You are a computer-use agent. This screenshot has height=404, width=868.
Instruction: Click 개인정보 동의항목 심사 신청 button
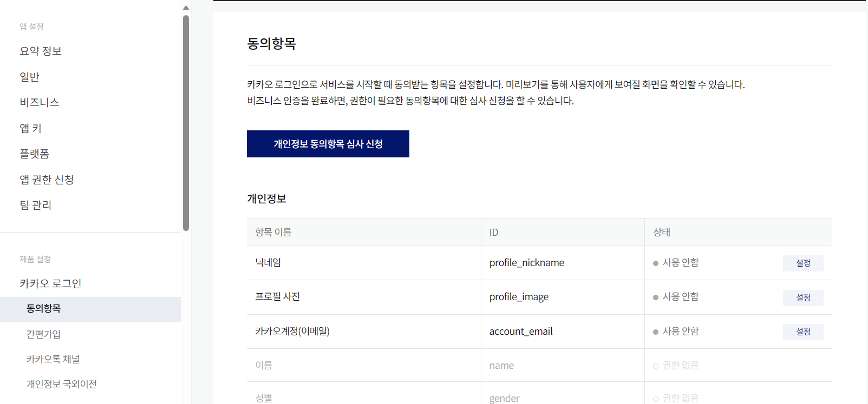click(328, 144)
